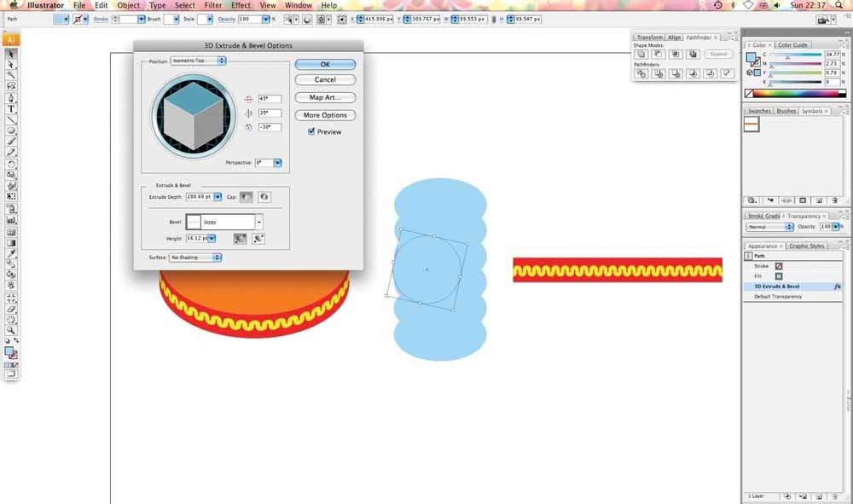This screenshot has width=853, height=504.
Task: Select the Gradient tool in toolbox
Action: 11,243
